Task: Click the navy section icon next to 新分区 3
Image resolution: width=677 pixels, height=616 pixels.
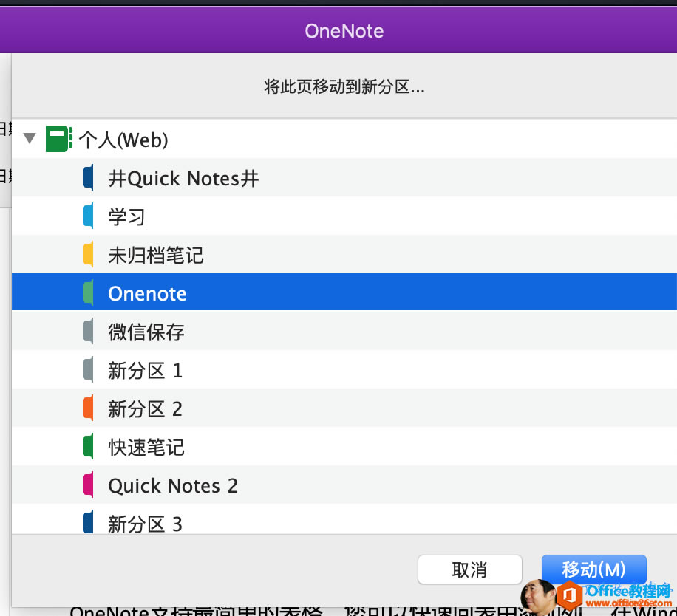Action: [88, 524]
